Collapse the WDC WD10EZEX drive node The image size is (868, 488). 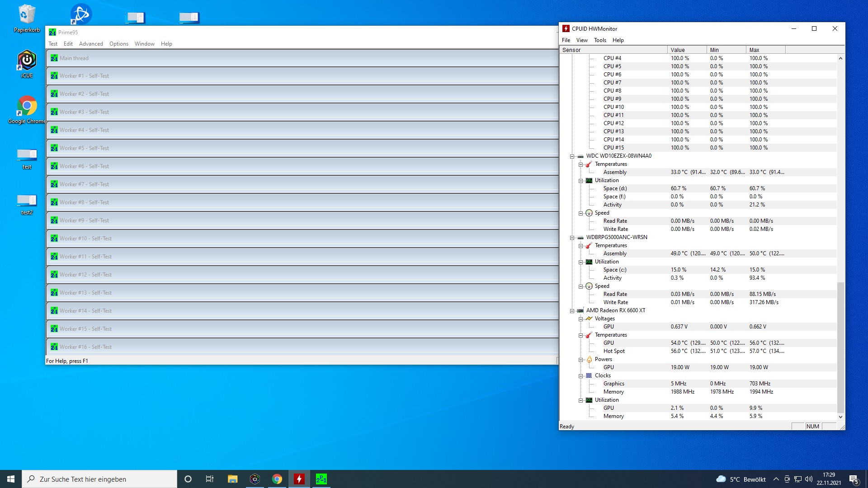(572, 156)
